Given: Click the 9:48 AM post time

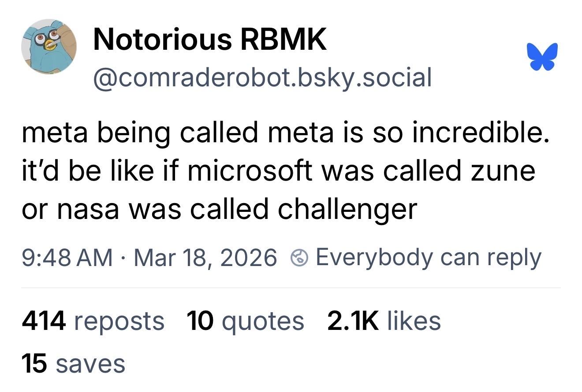Looking at the screenshot, I should click(67, 258).
